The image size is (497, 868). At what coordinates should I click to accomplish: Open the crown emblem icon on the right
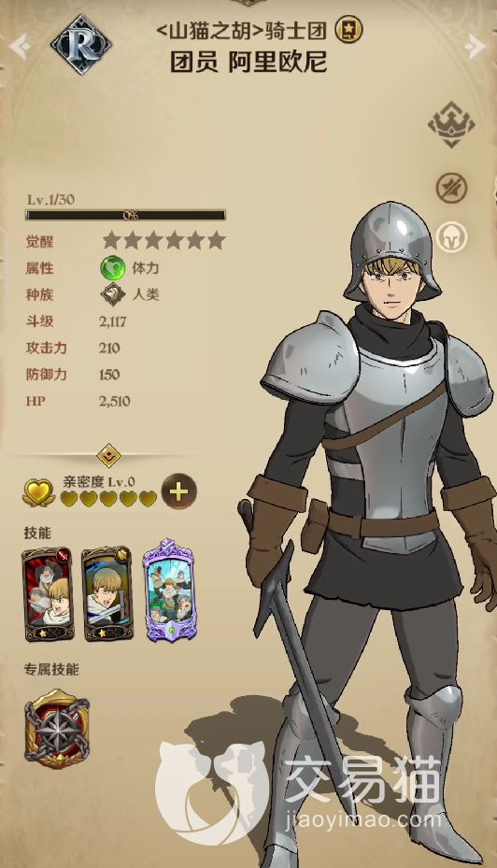[x=451, y=124]
